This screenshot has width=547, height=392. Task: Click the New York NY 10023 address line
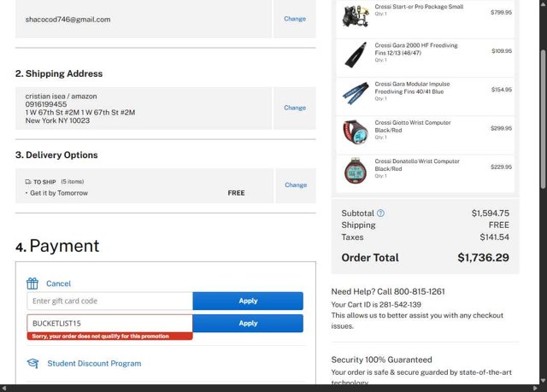(x=57, y=120)
